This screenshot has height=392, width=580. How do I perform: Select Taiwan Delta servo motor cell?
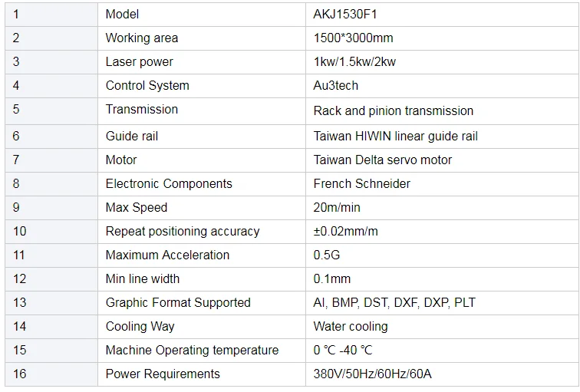[443, 160]
